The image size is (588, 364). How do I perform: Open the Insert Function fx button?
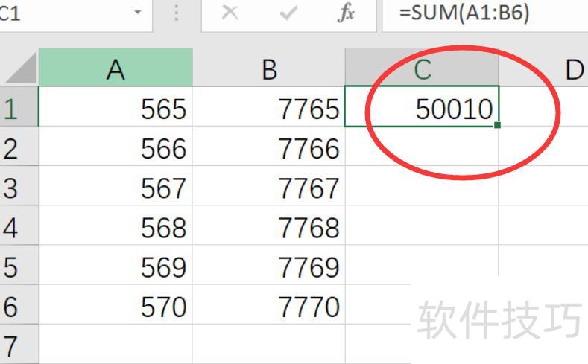pyautogui.click(x=346, y=13)
